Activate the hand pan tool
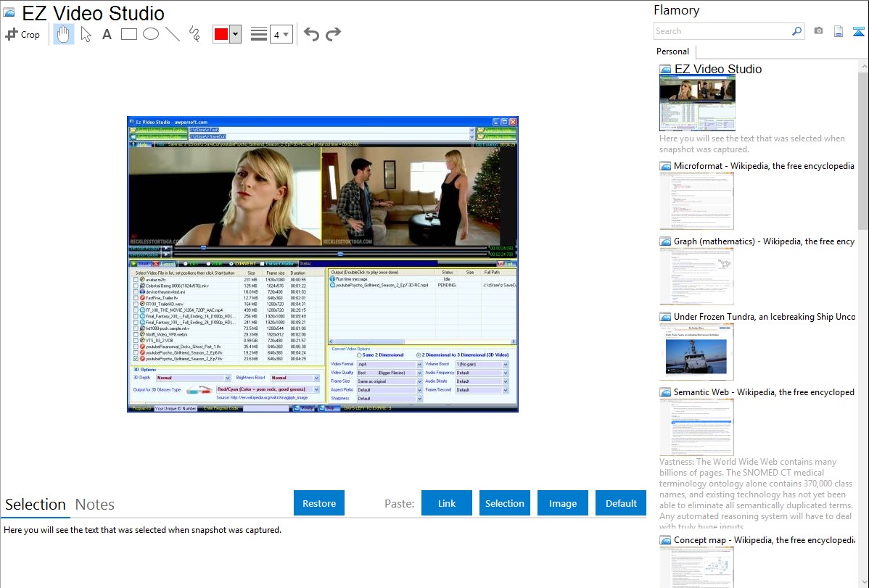This screenshot has height=588, width=869. (64, 34)
